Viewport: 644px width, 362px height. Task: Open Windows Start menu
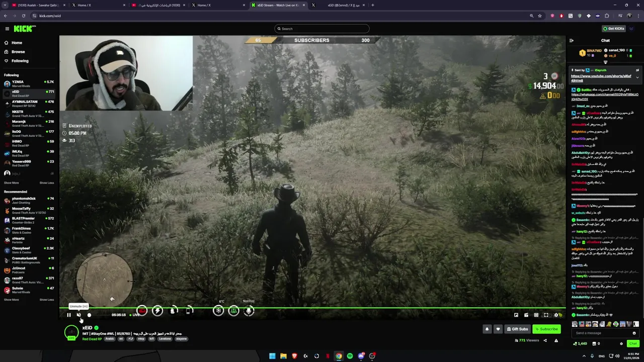(x=272, y=356)
